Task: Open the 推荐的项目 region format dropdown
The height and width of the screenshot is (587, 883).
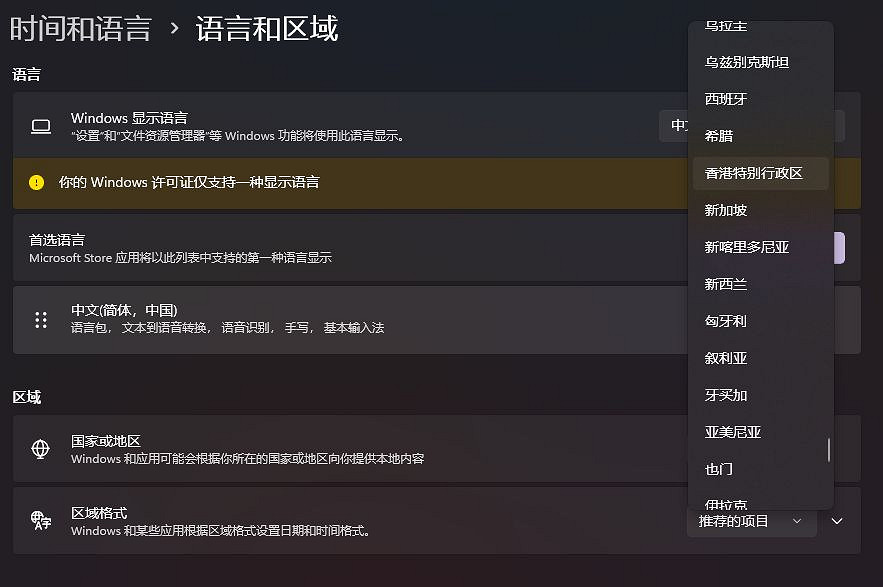Action: [751, 521]
